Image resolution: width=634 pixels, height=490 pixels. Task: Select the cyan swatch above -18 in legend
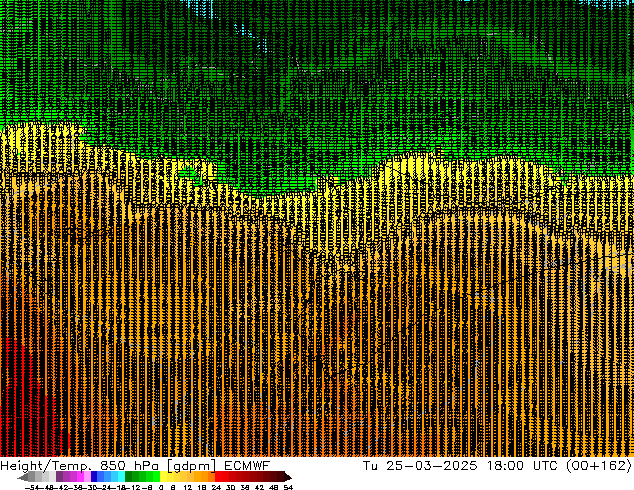tap(122, 477)
